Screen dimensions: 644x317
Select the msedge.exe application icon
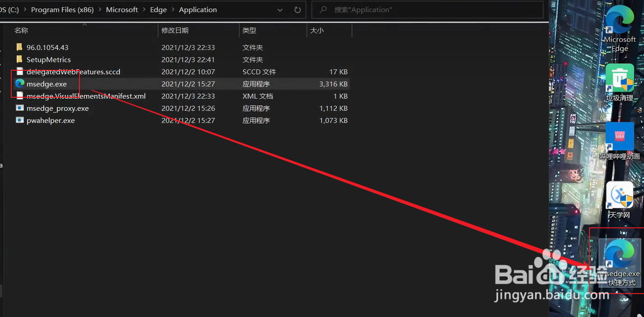[19, 84]
